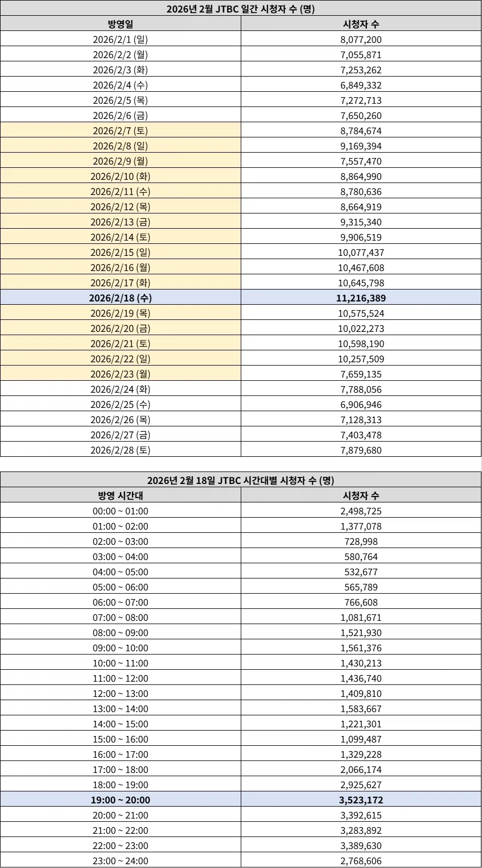Click the 방영일 column header
The image size is (482, 868).
[120, 24]
